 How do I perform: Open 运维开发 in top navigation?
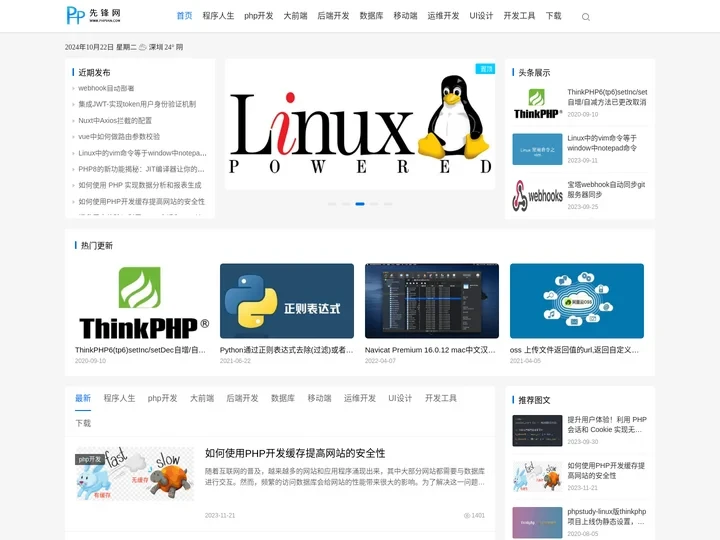(x=443, y=16)
